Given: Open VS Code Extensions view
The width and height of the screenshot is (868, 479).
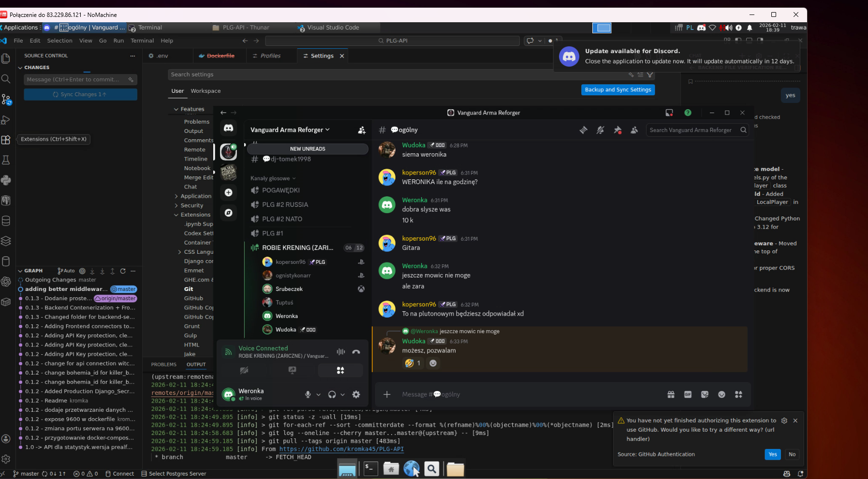Looking at the screenshot, I should coord(6,140).
